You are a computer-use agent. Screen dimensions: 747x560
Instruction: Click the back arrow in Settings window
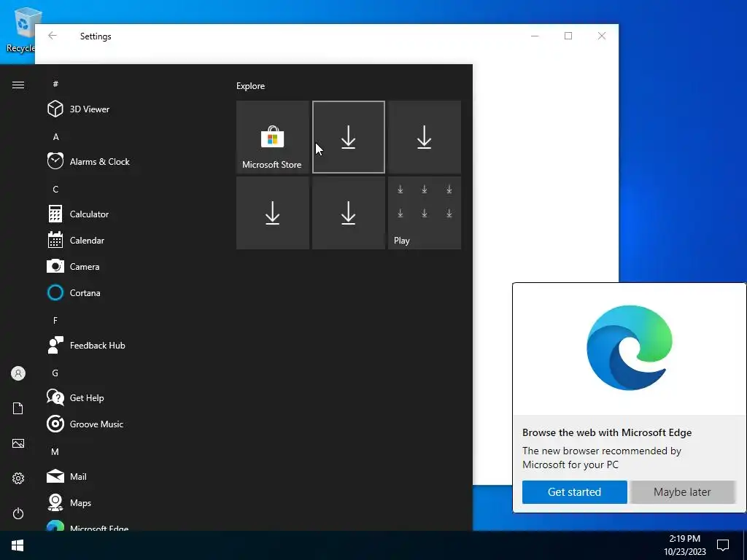pos(53,36)
